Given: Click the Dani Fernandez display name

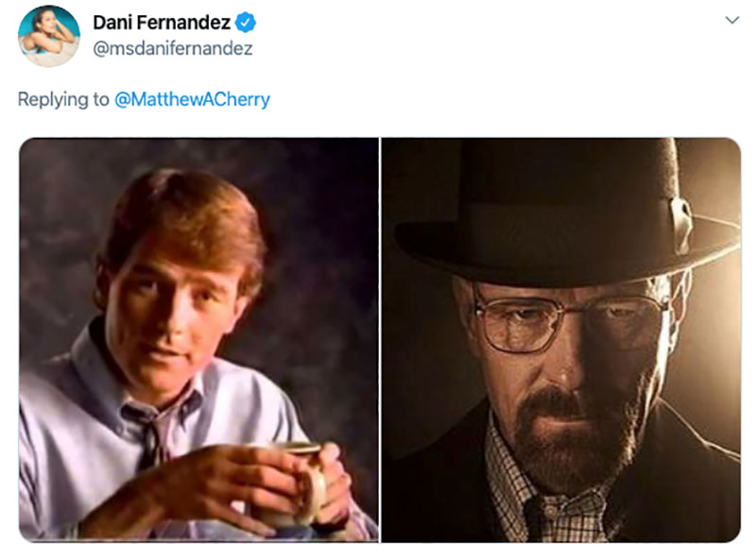Looking at the screenshot, I should [x=162, y=23].
